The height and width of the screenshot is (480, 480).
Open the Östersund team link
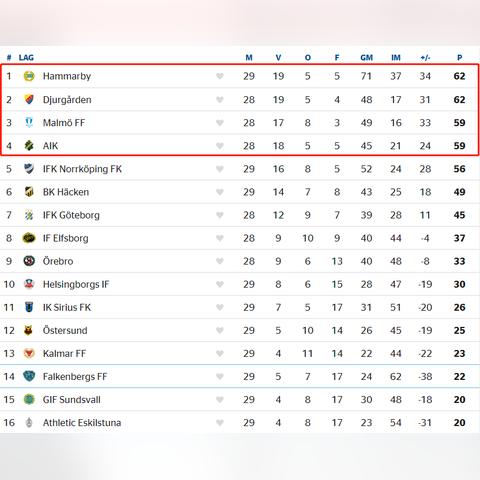pyautogui.click(x=65, y=330)
